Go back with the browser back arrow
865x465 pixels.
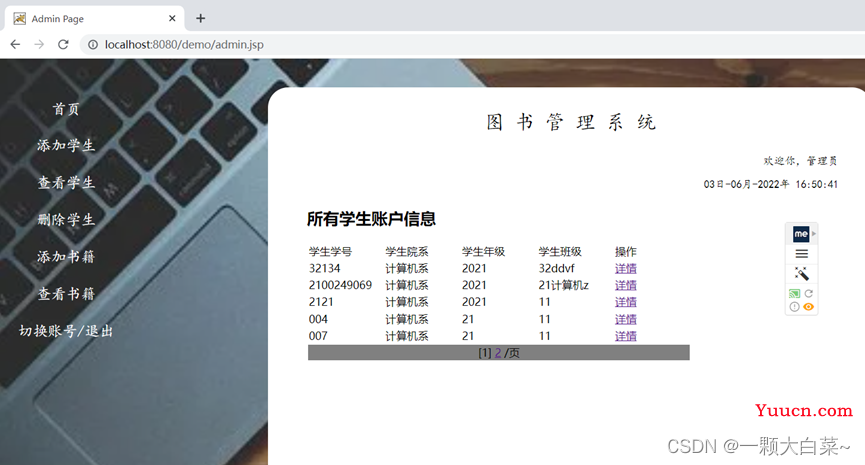pos(15,44)
